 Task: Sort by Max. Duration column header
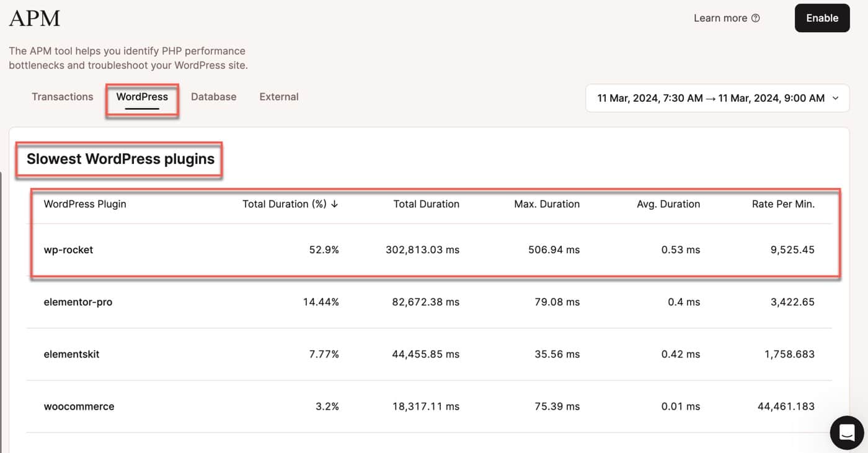point(547,204)
